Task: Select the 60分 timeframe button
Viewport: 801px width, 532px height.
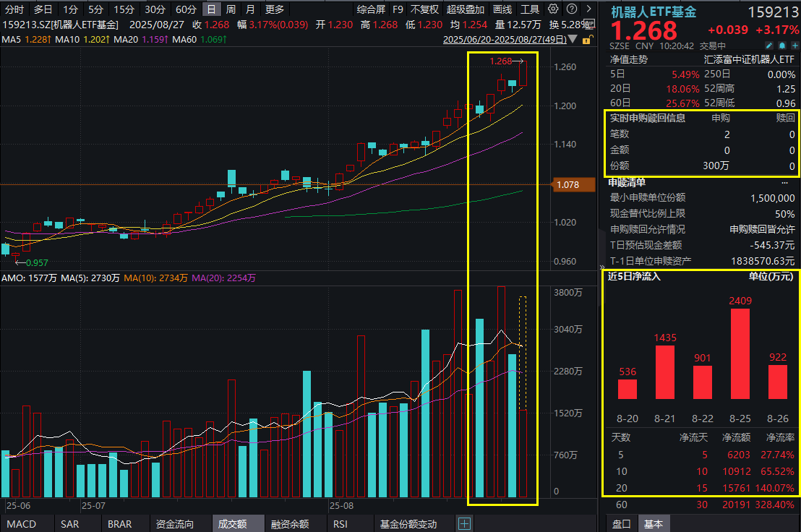Action: (186, 9)
